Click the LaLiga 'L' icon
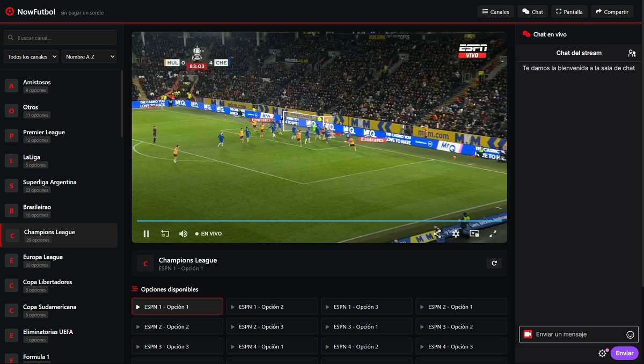 coord(11,161)
